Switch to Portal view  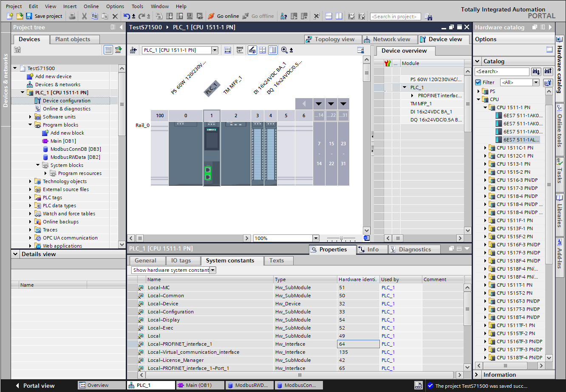[35, 386]
